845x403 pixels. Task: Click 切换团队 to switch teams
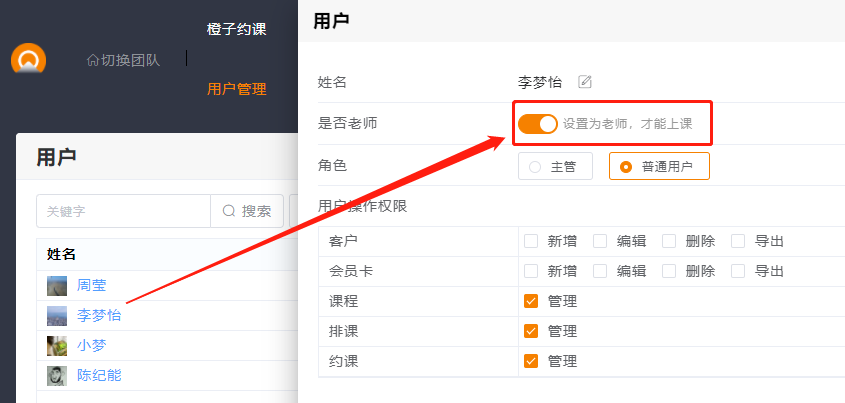(x=123, y=60)
